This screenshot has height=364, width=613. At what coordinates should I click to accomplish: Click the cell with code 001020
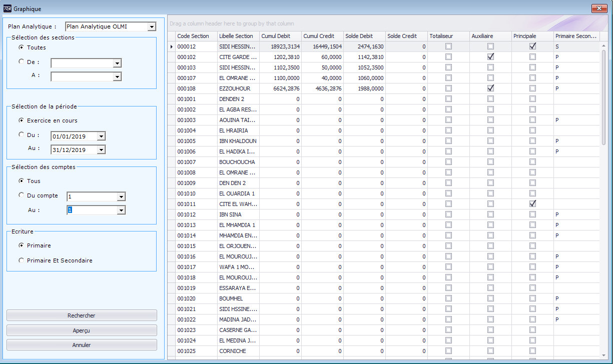196,298
